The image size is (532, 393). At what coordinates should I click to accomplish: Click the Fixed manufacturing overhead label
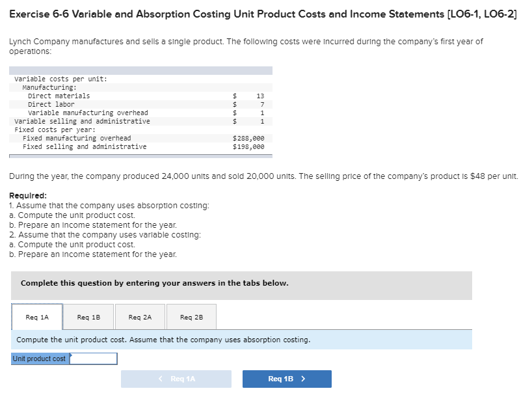pos(77,138)
